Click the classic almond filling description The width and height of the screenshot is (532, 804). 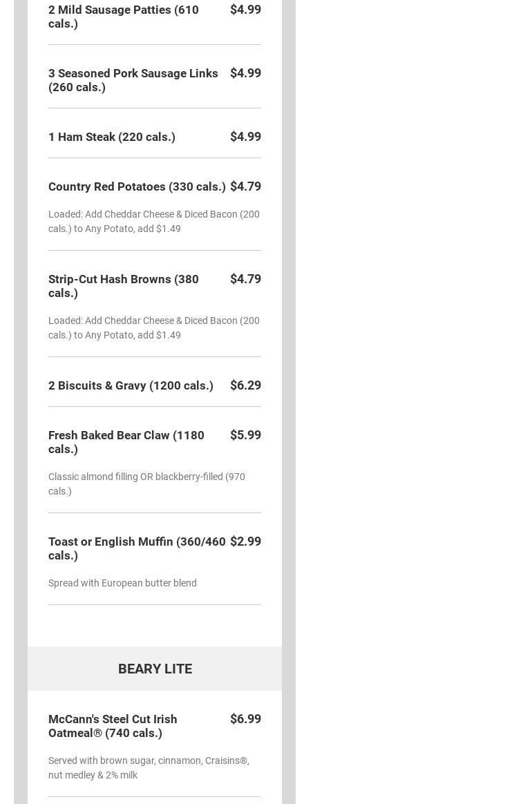(x=146, y=484)
